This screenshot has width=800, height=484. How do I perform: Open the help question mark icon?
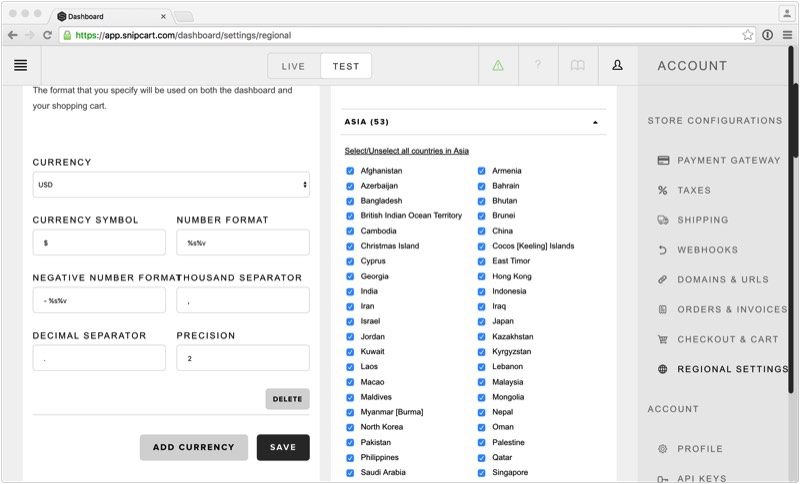[x=538, y=64]
